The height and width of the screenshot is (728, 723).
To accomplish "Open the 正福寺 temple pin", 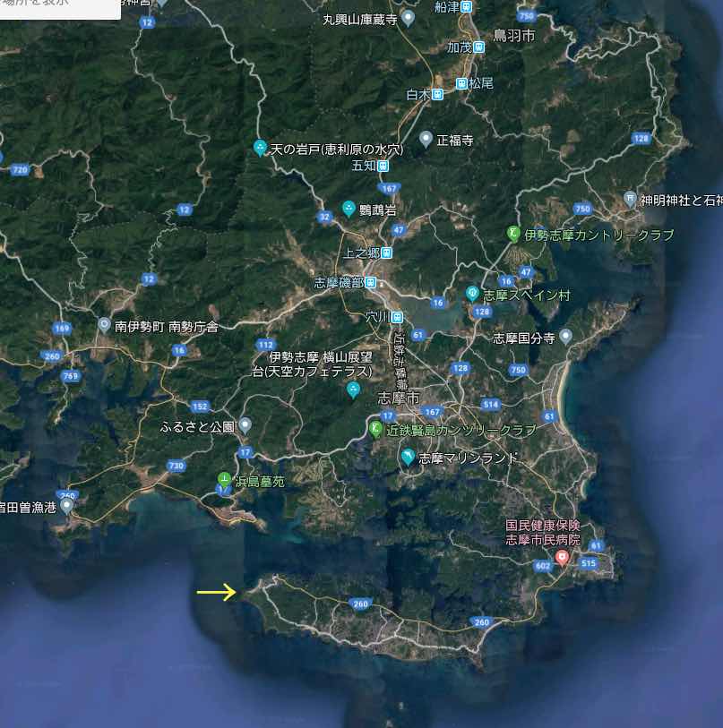I will pos(426,139).
